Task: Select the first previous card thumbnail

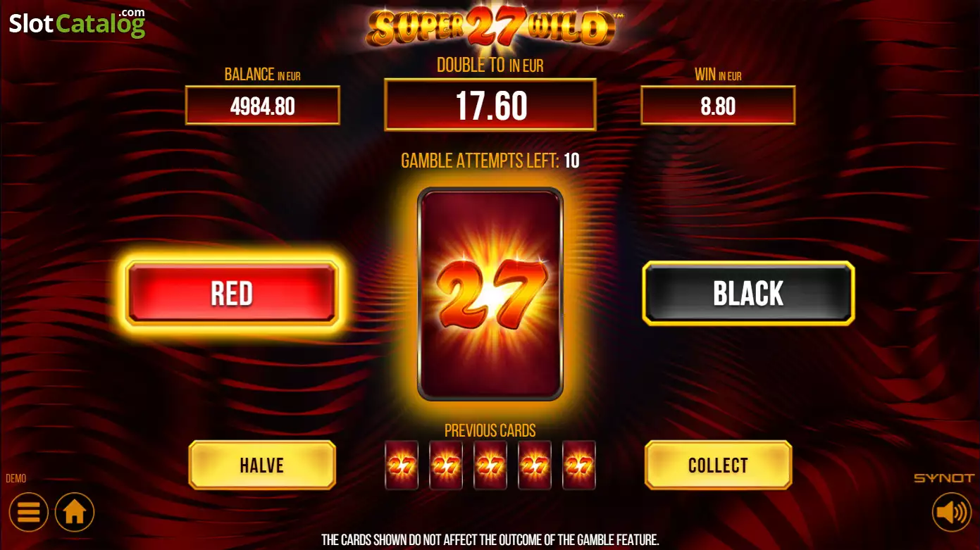Action: pos(402,465)
